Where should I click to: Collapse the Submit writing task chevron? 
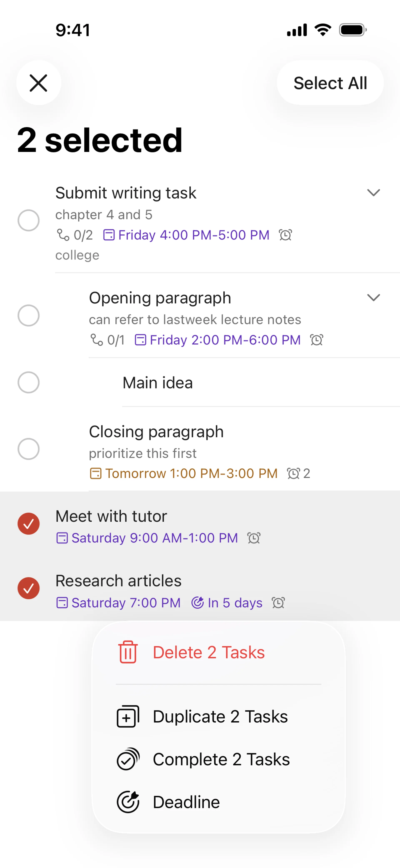[373, 193]
